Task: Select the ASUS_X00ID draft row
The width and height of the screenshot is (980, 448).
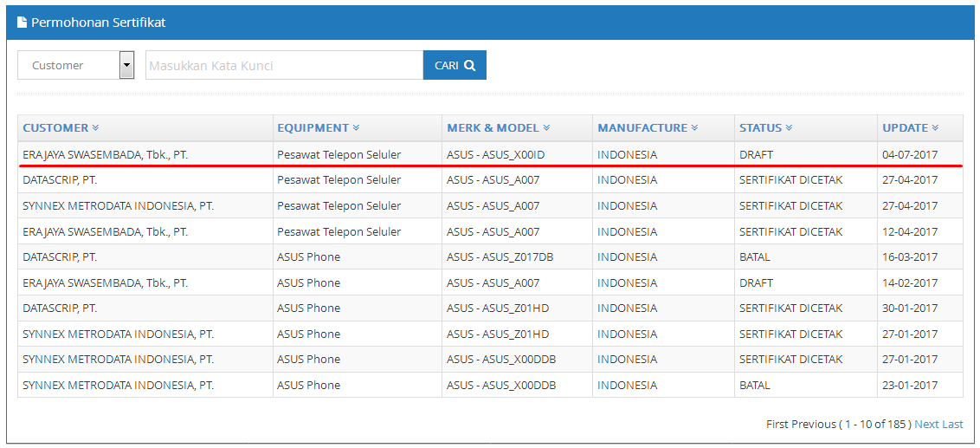Action: pyautogui.click(x=490, y=154)
